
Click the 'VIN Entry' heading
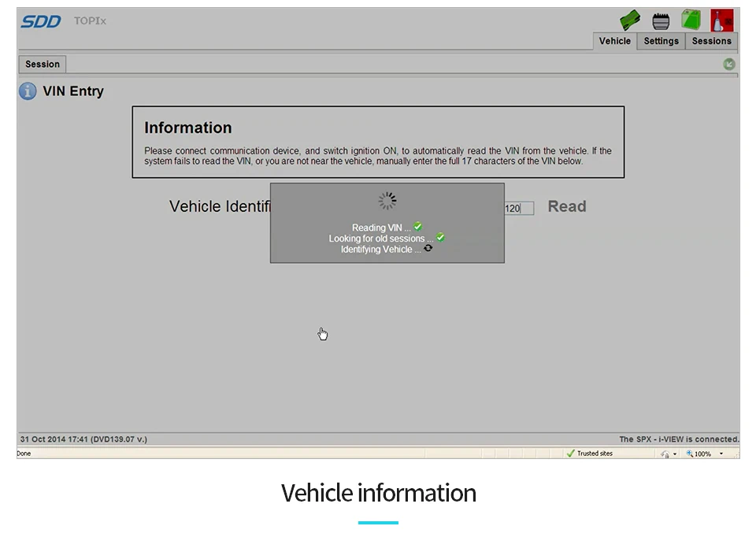click(73, 91)
